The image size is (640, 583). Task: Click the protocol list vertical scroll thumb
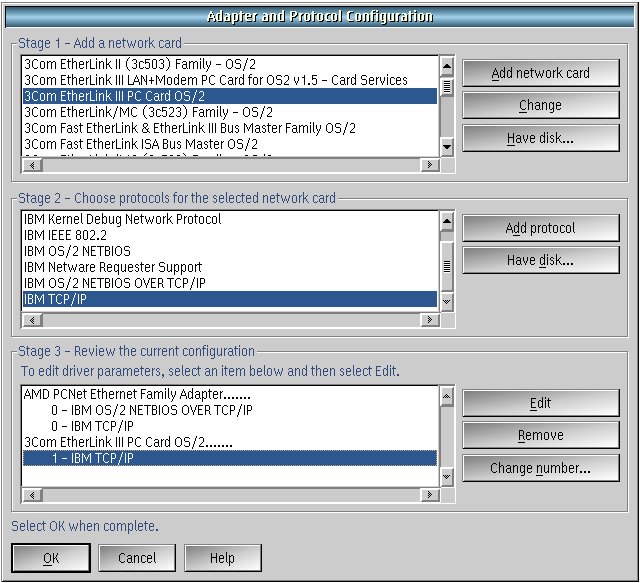(447, 266)
